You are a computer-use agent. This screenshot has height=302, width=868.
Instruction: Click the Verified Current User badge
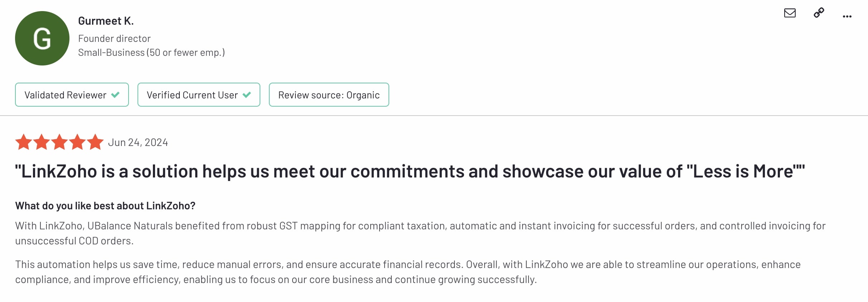198,95
